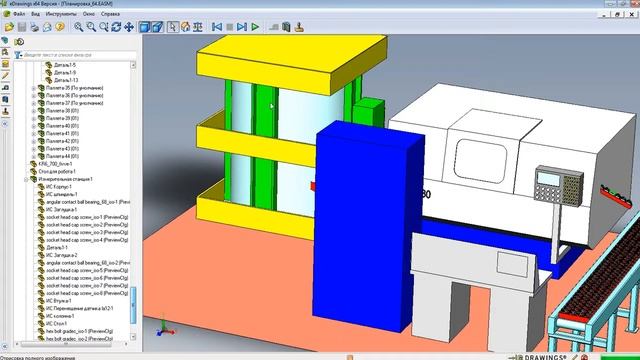This screenshot has height=360, width=640.
Task: Expand the Паллета-36 tree node
Action: coord(34,96)
